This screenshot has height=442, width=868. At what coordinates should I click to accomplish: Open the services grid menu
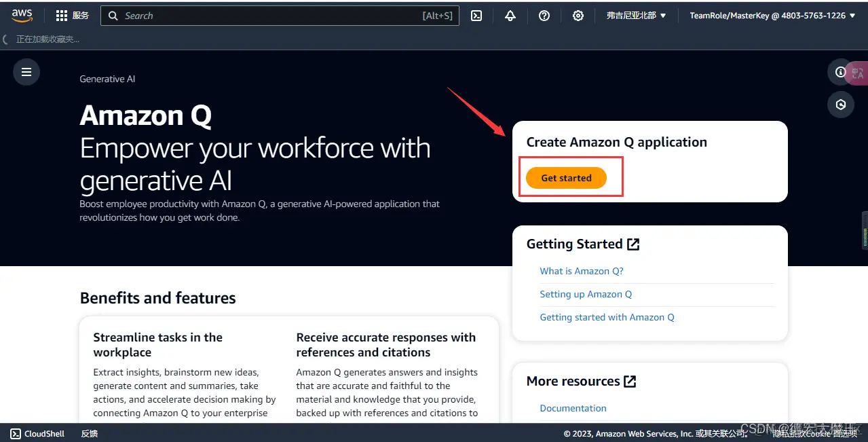62,16
